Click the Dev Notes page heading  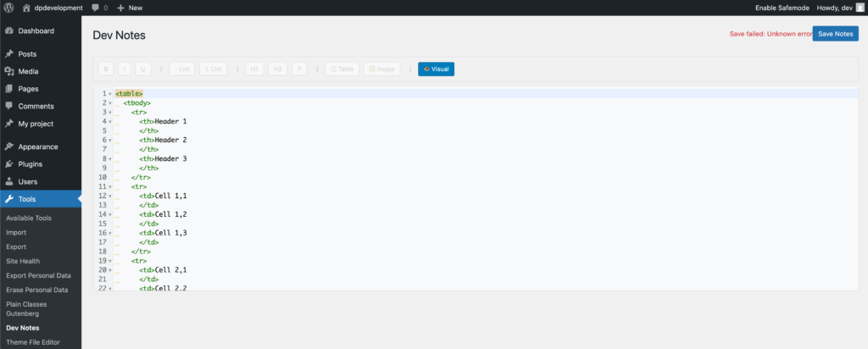click(x=119, y=35)
